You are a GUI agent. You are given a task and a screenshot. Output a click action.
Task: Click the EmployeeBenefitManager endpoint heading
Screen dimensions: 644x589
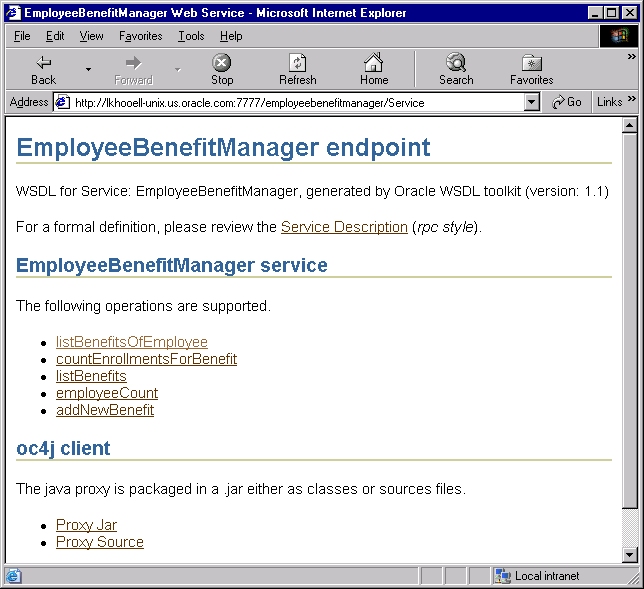pos(223,147)
